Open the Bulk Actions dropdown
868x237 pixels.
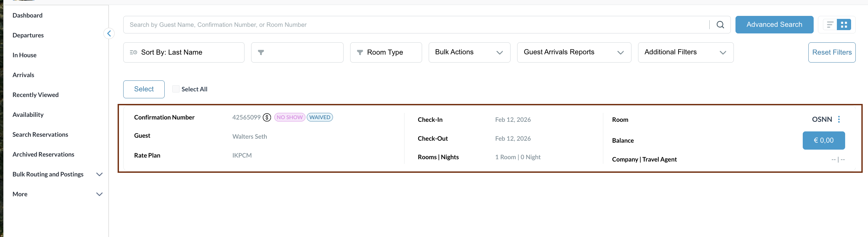click(469, 53)
